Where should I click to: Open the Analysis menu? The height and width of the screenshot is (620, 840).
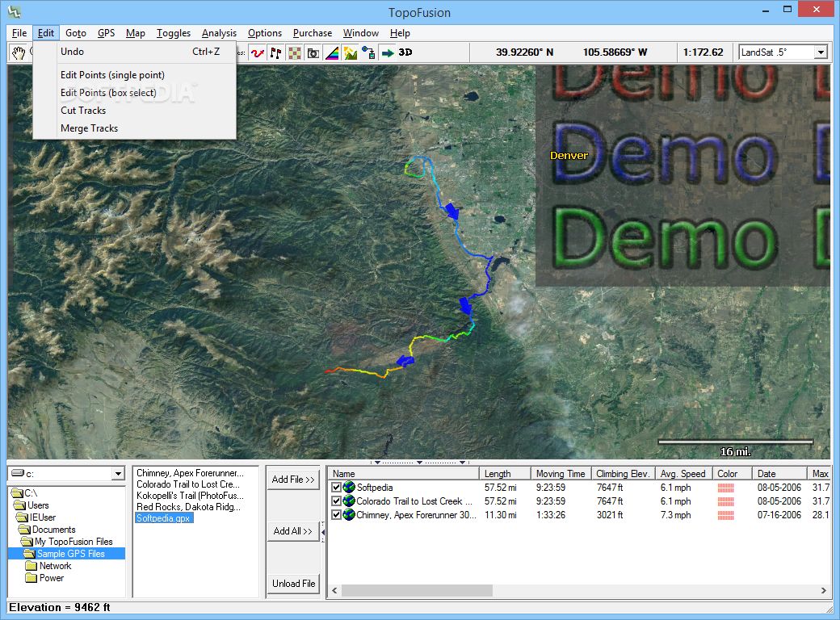coord(219,33)
